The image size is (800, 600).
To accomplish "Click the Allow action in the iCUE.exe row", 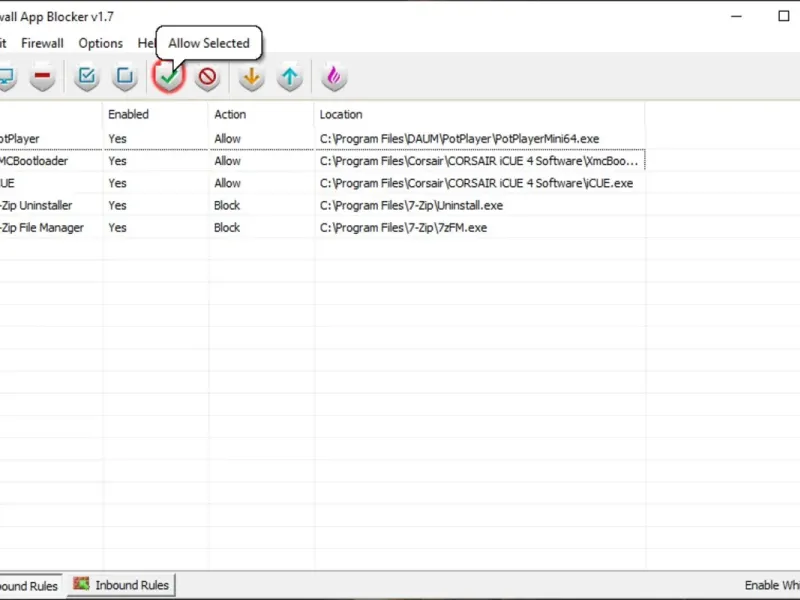I will point(227,183).
